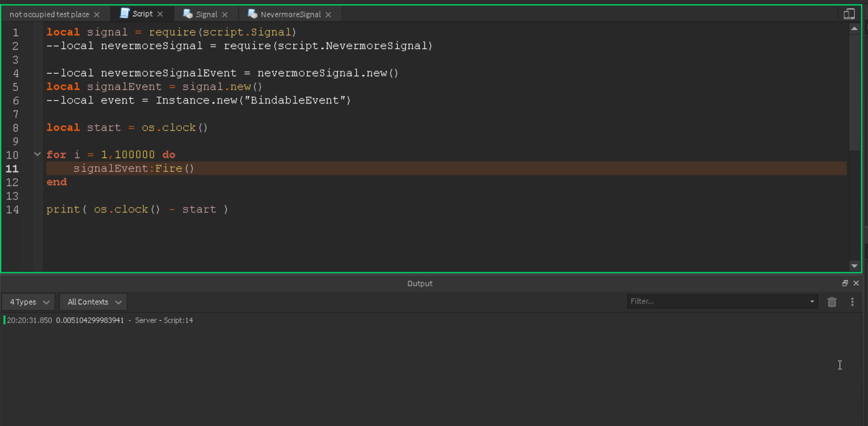Open the 4 Types message filter dropdown

coord(29,302)
